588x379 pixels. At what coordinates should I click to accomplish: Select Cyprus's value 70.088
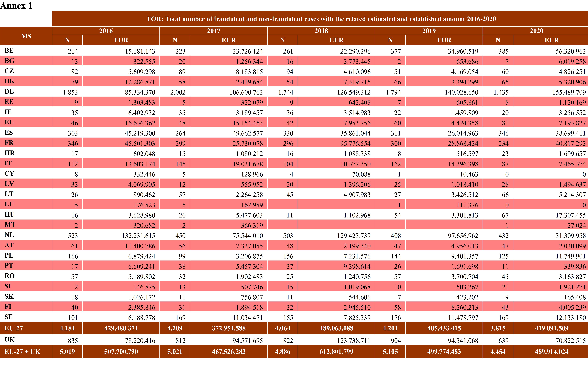point(361,174)
